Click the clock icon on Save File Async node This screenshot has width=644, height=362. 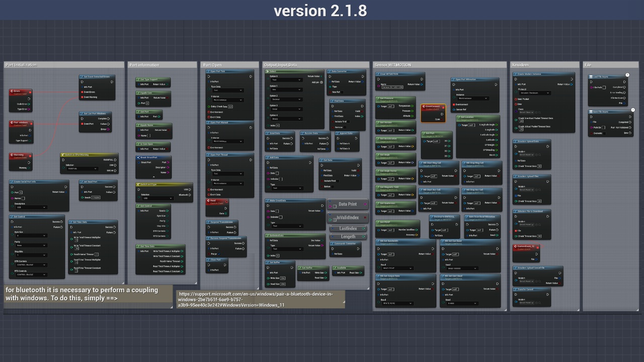tap(633, 110)
